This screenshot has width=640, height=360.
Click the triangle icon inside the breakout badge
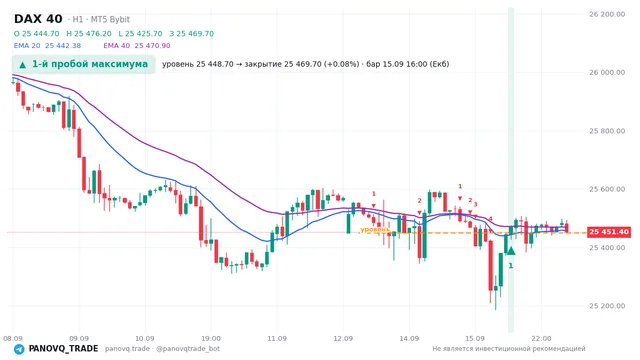click(22, 65)
